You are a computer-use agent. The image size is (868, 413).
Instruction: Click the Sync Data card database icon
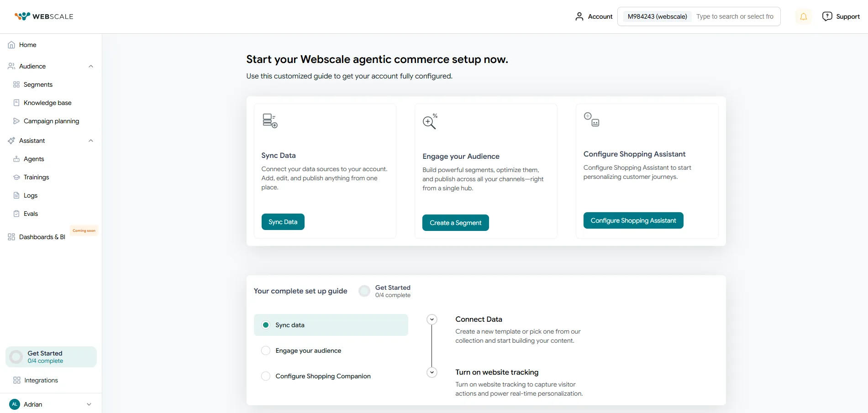click(x=270, y=121)
